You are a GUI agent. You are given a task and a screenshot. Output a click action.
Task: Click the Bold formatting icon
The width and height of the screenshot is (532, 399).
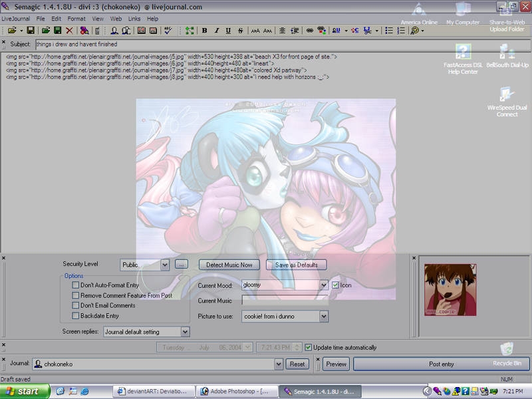[205, 31]
